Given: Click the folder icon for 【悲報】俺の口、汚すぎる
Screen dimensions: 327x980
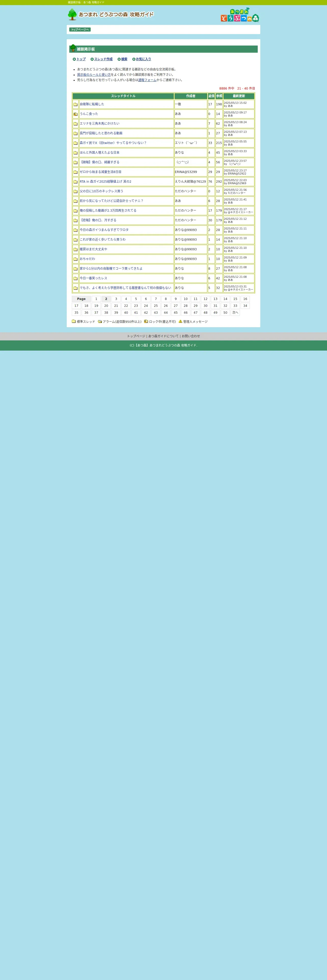Looking at the screenshot, I should [75, 220].
